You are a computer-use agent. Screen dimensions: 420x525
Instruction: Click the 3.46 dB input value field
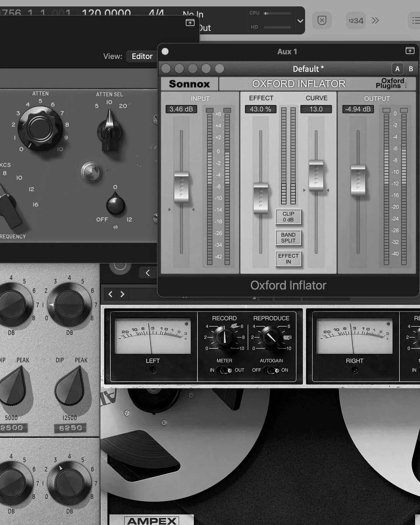(181, 109)
